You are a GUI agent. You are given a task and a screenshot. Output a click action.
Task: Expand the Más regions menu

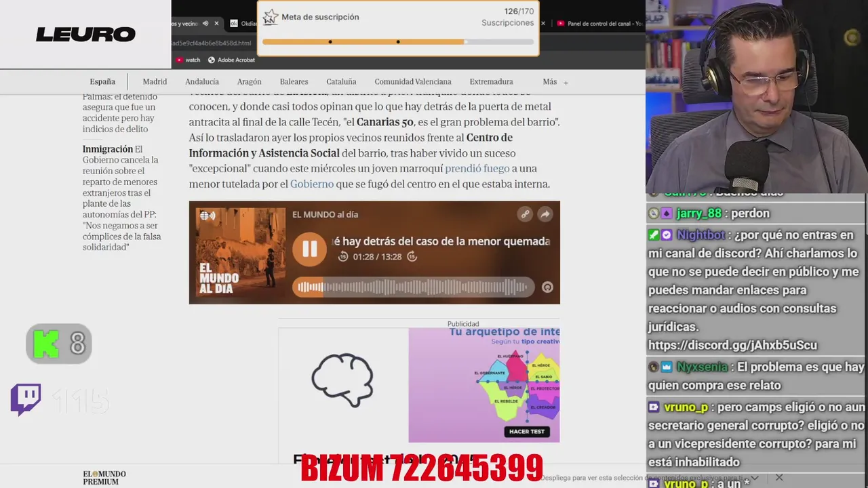(555, 82)
